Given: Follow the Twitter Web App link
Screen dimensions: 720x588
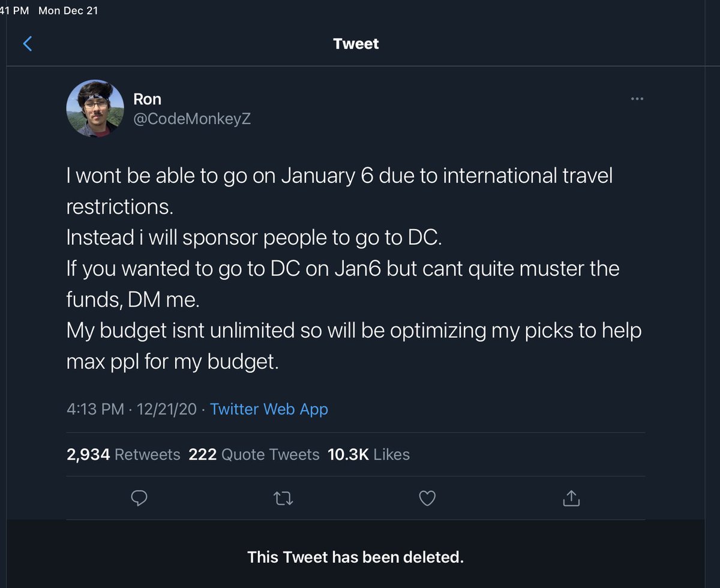Looking at the screenshot, I should (269, 409).
